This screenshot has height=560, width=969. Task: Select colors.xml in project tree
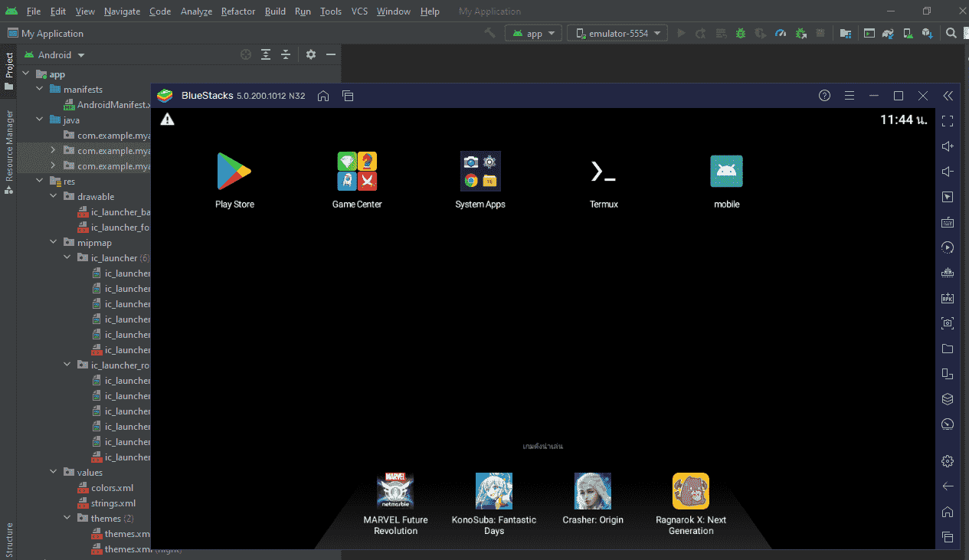pyautogui.click(x=106, y=488)
